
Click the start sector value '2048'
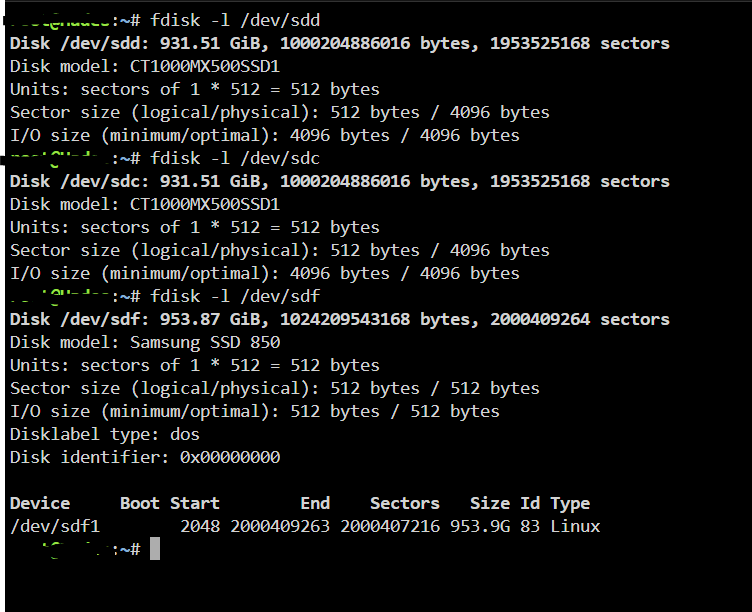click(x=200, y=527)
